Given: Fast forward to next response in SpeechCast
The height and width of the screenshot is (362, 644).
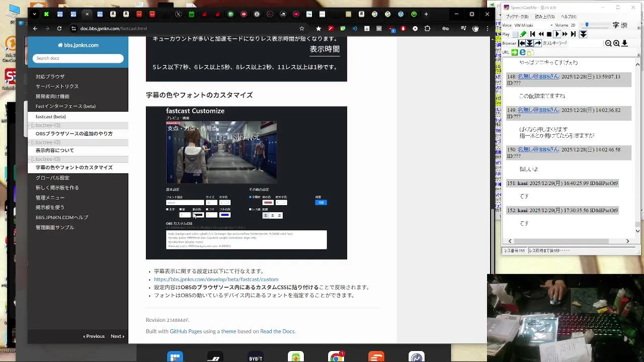Looking at the screenshot, I should pos(565,34).
